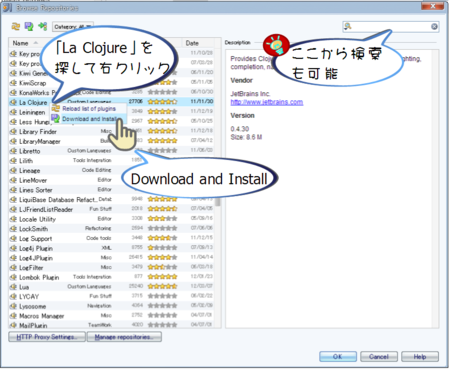450x369 pixels.
Task: Close the Browse Repositories dialog
Action: pyautogui.click(x=433, y=6)
